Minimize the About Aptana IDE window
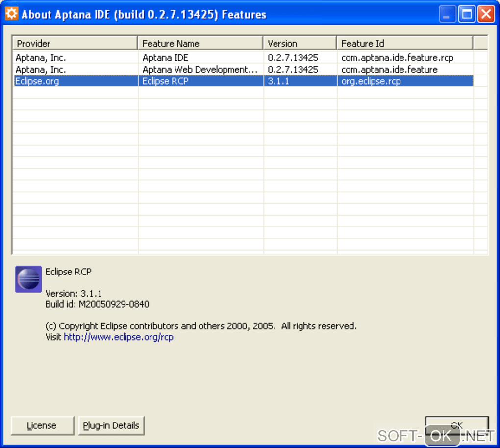This screenshot has height=448, width=500. point(447,14)
